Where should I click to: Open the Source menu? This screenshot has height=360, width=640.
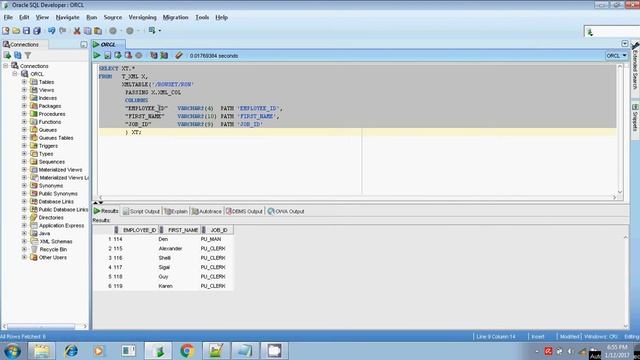[x=113, y=18]
